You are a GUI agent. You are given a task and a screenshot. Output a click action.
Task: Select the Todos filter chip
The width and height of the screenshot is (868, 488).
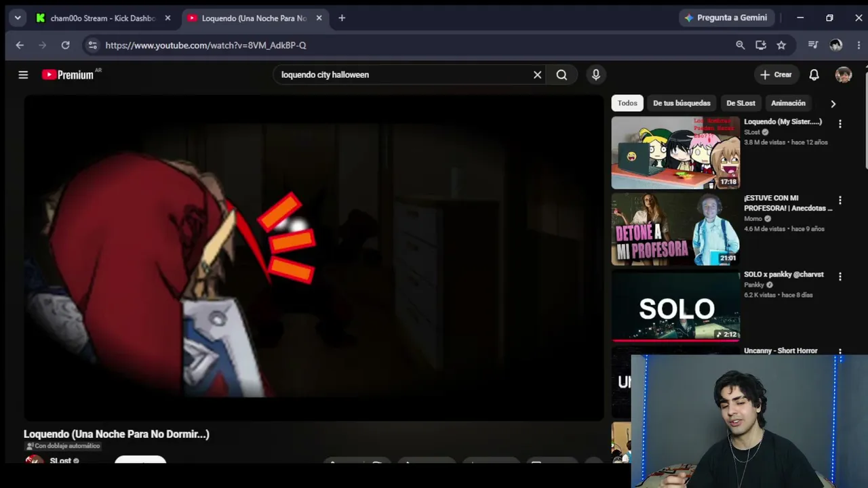(x=627, y=103)
